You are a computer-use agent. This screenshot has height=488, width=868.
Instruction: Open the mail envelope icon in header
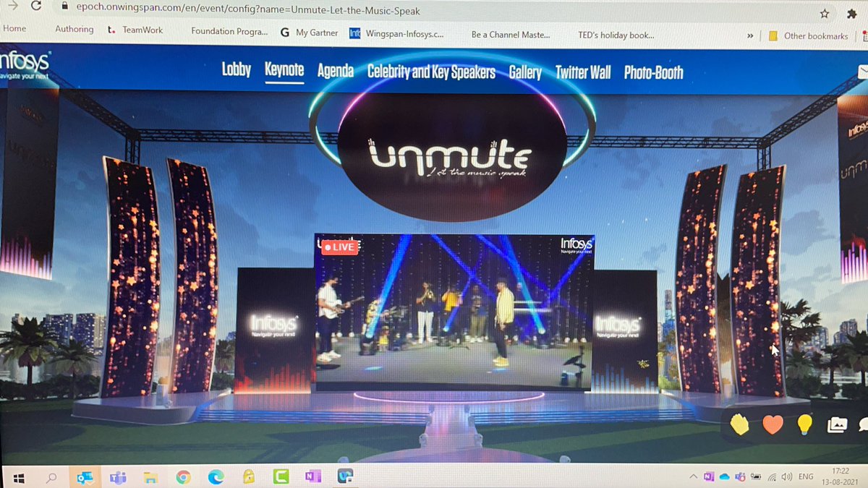point(862,71)
